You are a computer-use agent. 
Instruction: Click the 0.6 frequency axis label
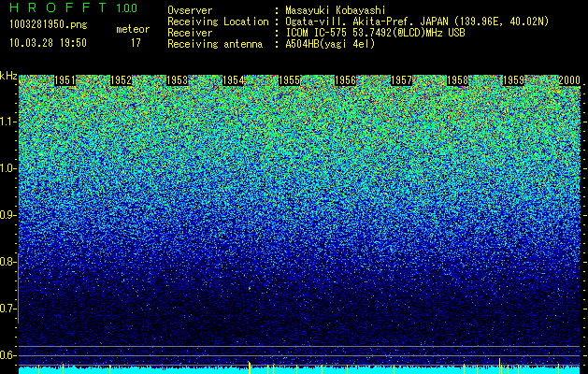coord(7,355)
